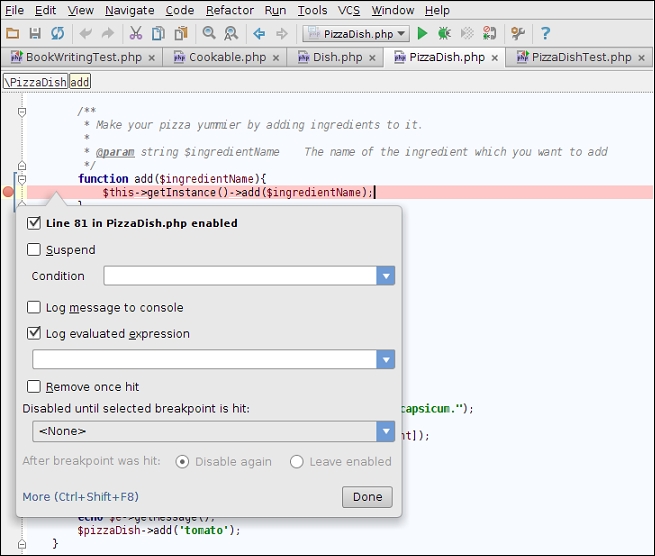Toggle Line 81 in PizzaDish.php enabled checkbox
This screenshot has height=556, width=655.
pyautogui.click(x=34, y=223)
